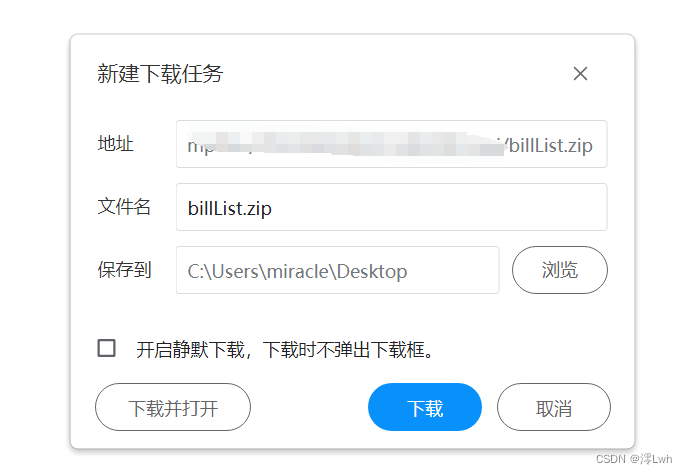Click the 保存到 label
Viewport: 687px width, 474px height.
pyautogui.click(x=124, y=269)
